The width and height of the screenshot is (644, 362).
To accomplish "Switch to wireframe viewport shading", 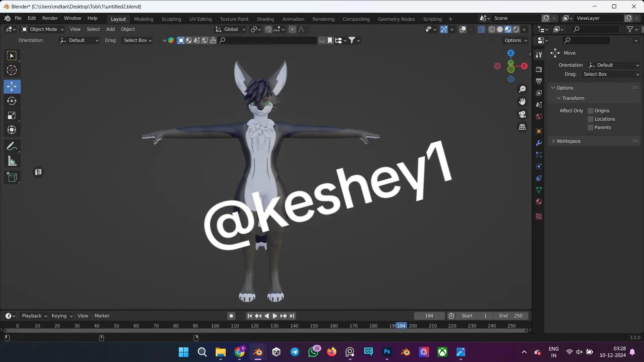I will coord(492,29).
